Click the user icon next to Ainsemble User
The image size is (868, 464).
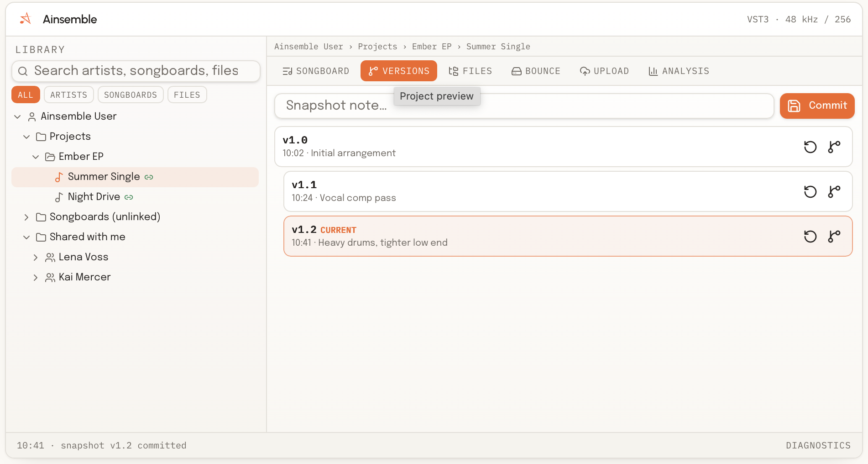tap(32, 117)
